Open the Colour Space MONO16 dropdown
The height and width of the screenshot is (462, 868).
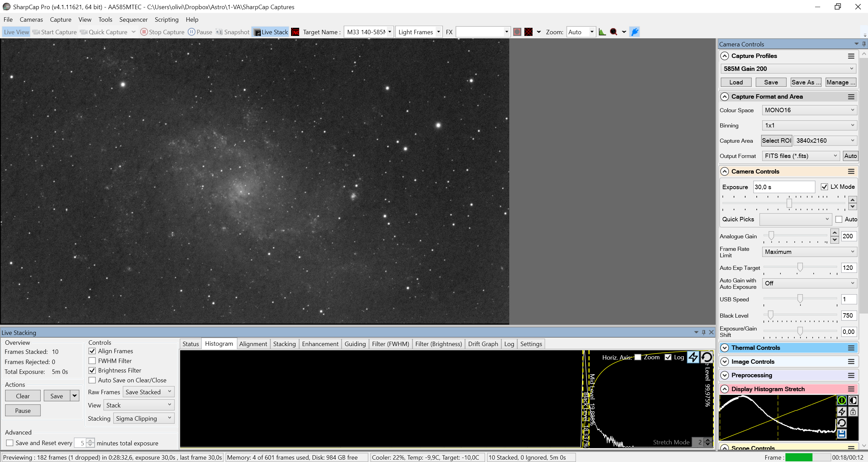pyautogui.click(x=809, y=110)
